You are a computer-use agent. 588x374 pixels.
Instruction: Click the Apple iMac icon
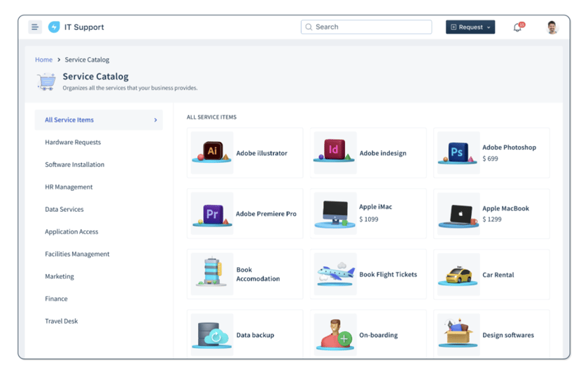point(335,213)
